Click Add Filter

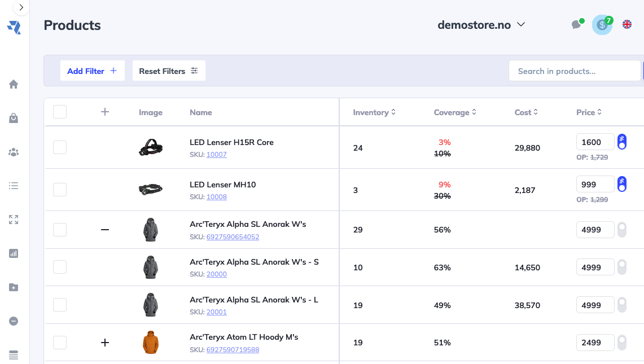click(x=92, y=71)
